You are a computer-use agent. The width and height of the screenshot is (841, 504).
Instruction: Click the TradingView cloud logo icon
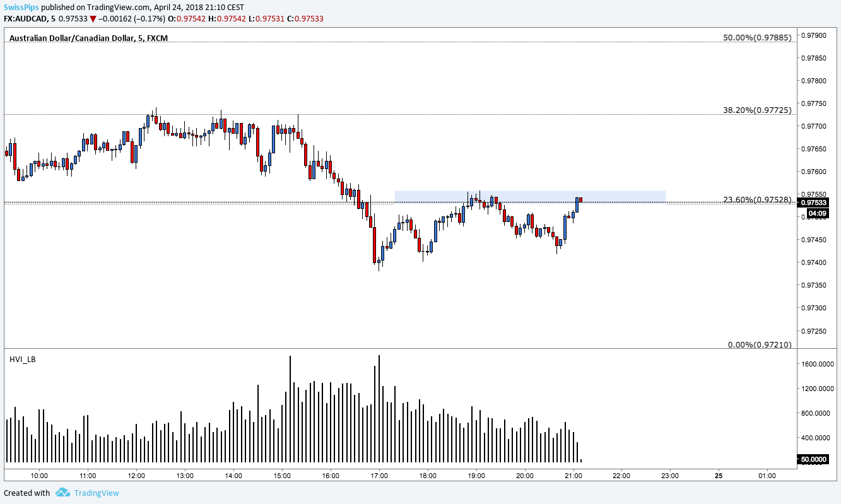tap(62, 492)
